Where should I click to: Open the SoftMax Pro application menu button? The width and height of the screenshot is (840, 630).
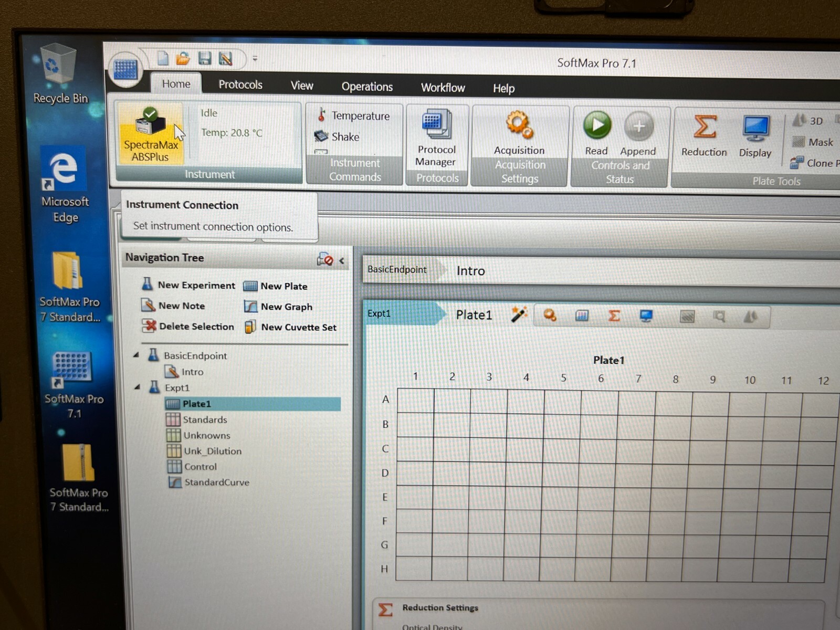(x=125, y=69)
